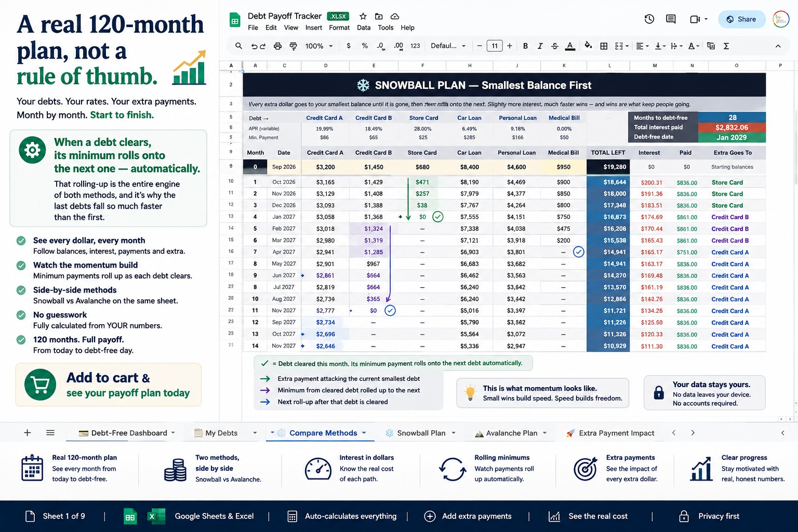
Task: Show the all sheets list icon
Action: (x=50, y=433)
